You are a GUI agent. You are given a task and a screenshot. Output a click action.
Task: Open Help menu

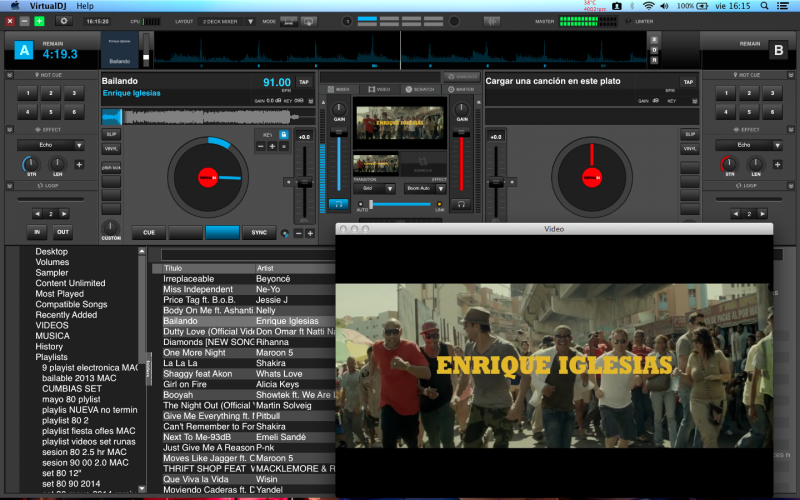(x=85, y=6)
